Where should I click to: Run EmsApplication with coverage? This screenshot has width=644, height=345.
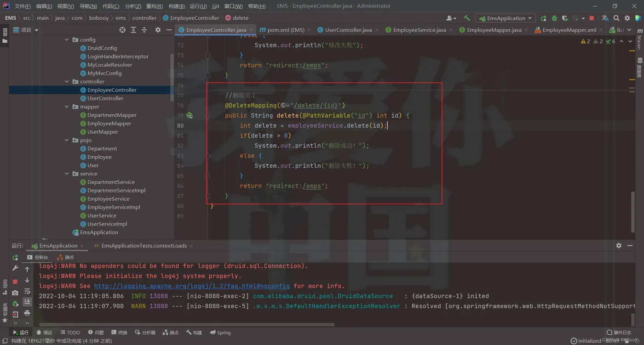(565, 18)
